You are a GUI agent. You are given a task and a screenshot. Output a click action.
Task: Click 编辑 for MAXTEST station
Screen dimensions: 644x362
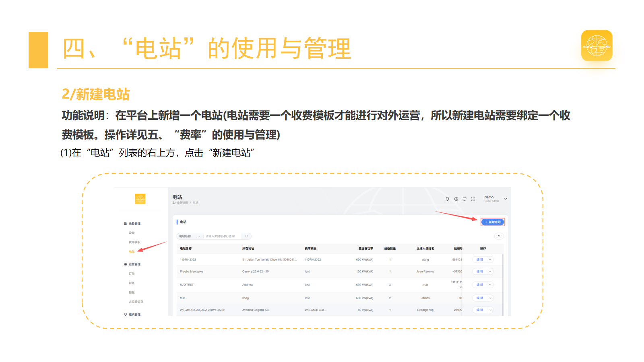pyautogui.click(x=480, y=285)
